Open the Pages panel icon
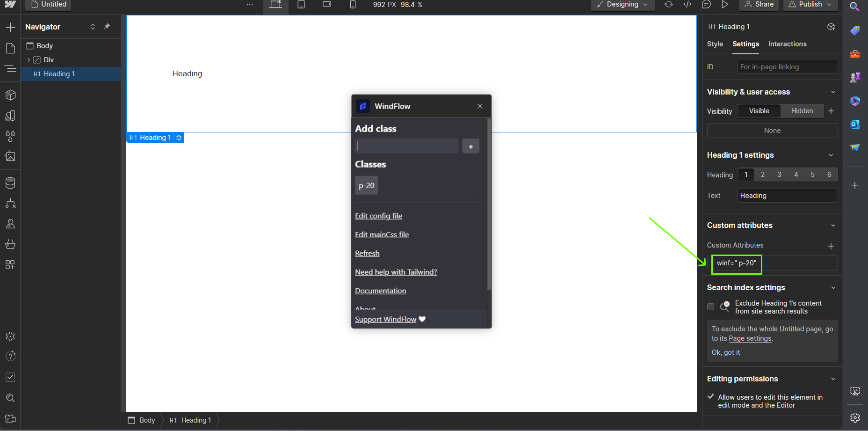868x431 pixels. tap(10, 48)
